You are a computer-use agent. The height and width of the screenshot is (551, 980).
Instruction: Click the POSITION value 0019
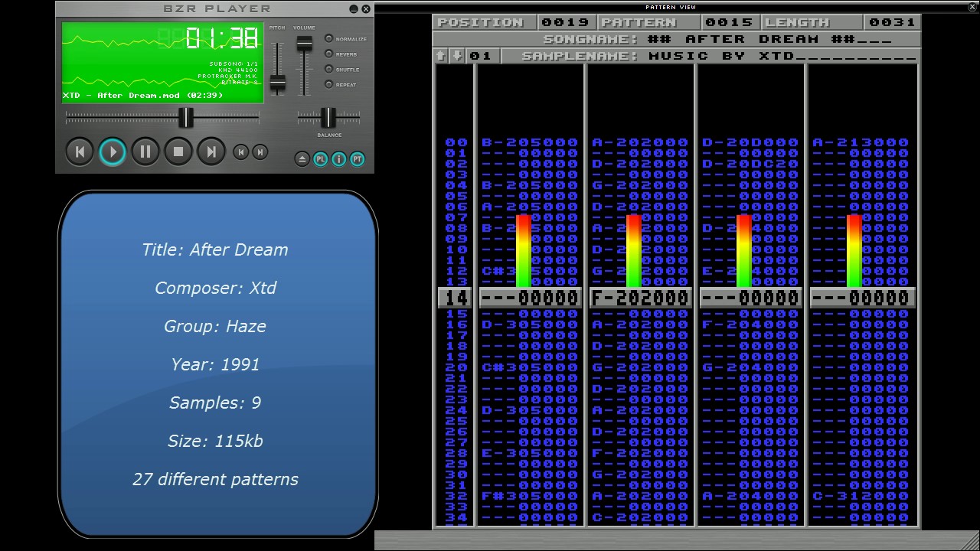[x=567, y=22]
